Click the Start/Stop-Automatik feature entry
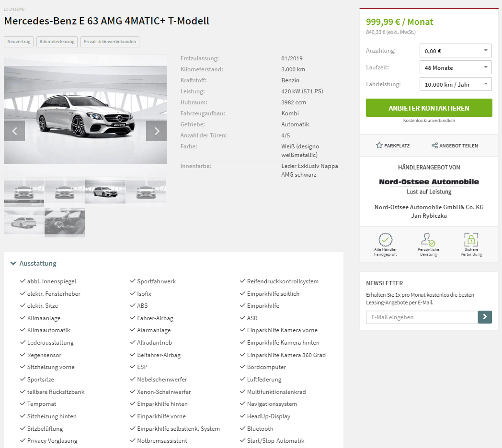 point(275,441)
